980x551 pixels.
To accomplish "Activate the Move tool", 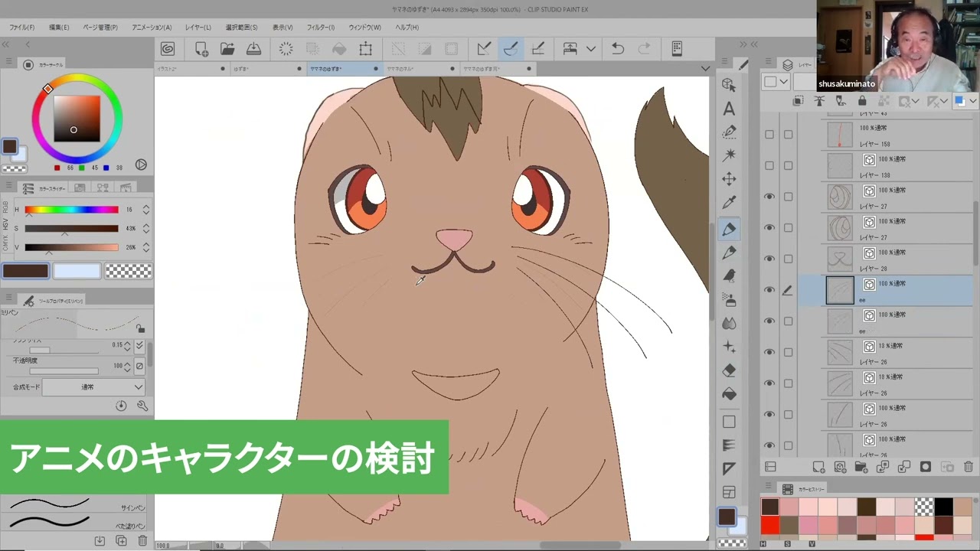I will pyautogui.click(x=729, y=178).
